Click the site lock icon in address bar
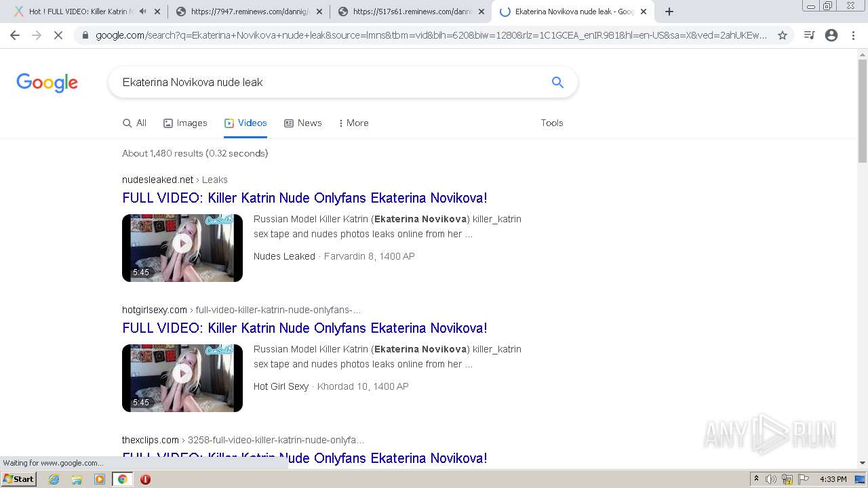 pyautogui.click(x=85, y=35)
